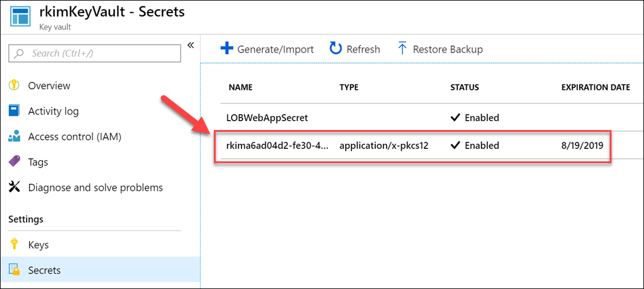
Task: Click the magnifier icon in search box
Action: [19, 53]
